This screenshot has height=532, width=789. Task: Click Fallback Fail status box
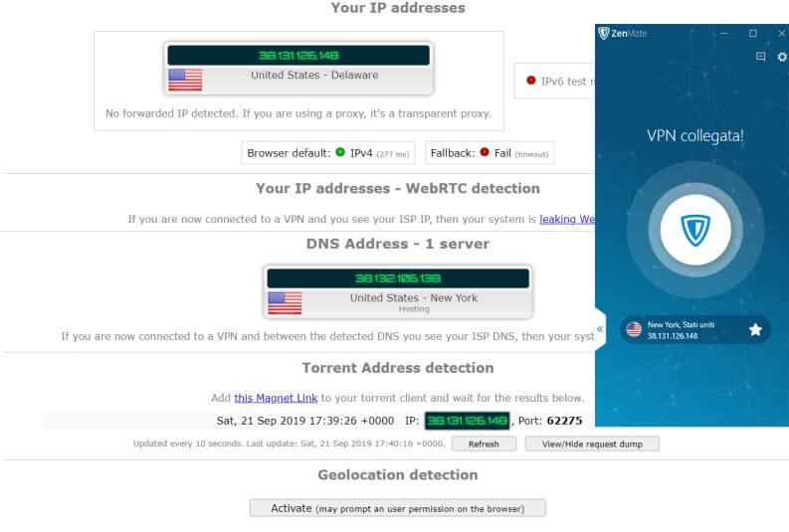coord(490,153)
